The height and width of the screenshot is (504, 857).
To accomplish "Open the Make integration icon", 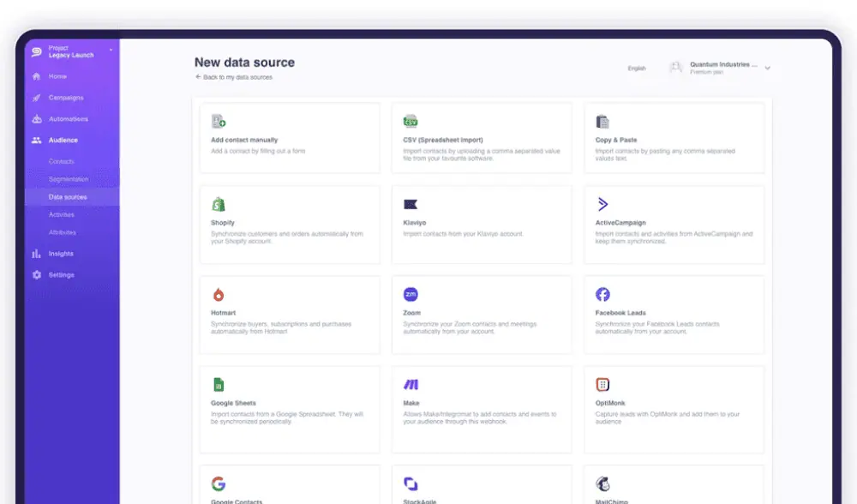I will [x=411, y=385].
